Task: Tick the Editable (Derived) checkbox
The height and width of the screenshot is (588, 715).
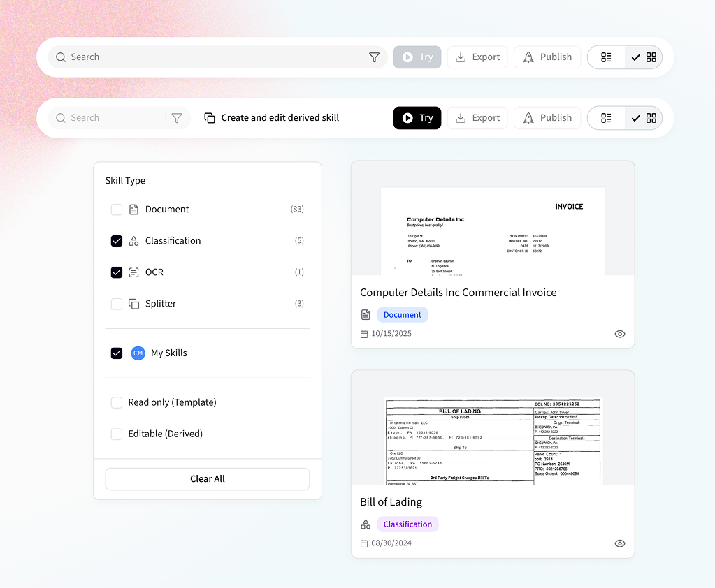Action: pos(117,434)
